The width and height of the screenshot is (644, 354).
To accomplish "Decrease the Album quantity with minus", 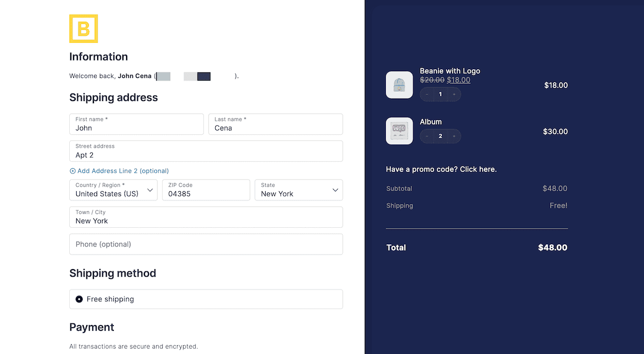I will (427, 136).
